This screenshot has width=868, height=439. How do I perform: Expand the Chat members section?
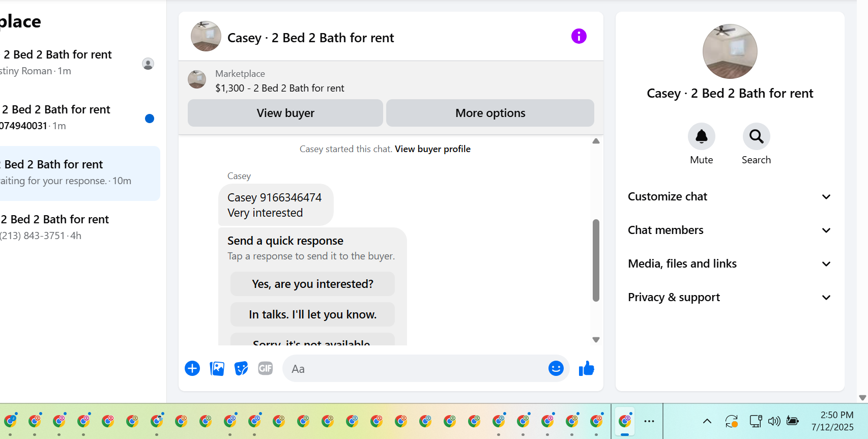(730, 230)
